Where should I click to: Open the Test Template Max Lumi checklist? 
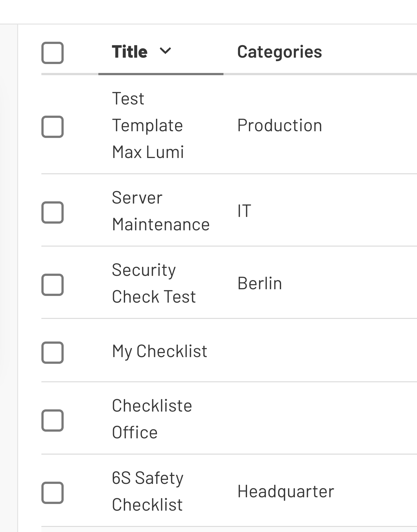click(x=148, y=125)
